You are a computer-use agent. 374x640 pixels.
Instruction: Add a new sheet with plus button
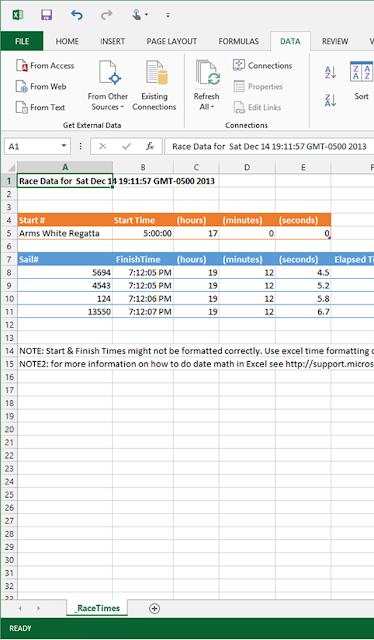point(154,609)
